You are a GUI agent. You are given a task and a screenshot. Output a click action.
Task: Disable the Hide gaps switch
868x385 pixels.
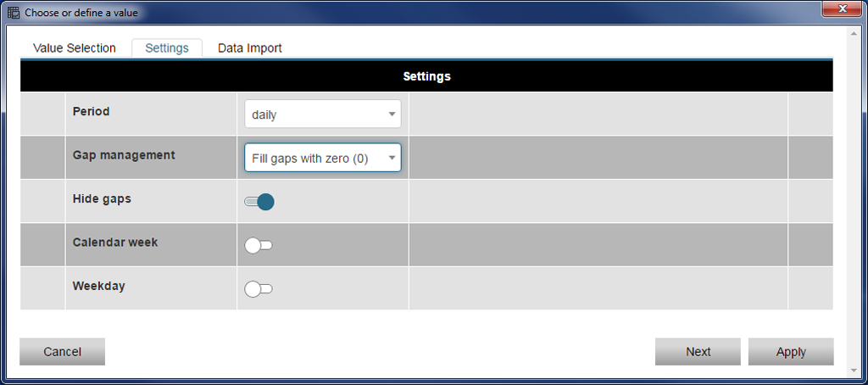pyautogui.click(x=259, y=202)
